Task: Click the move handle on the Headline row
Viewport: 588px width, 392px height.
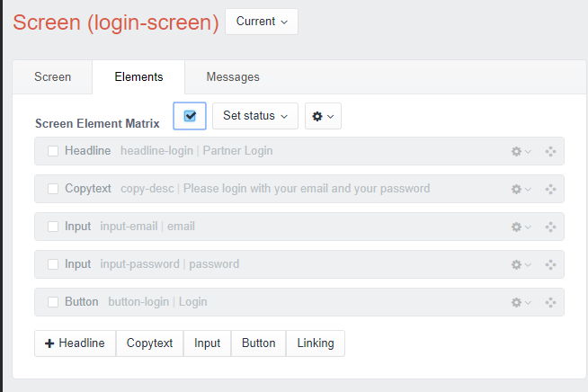Action: tap(551, 151)
